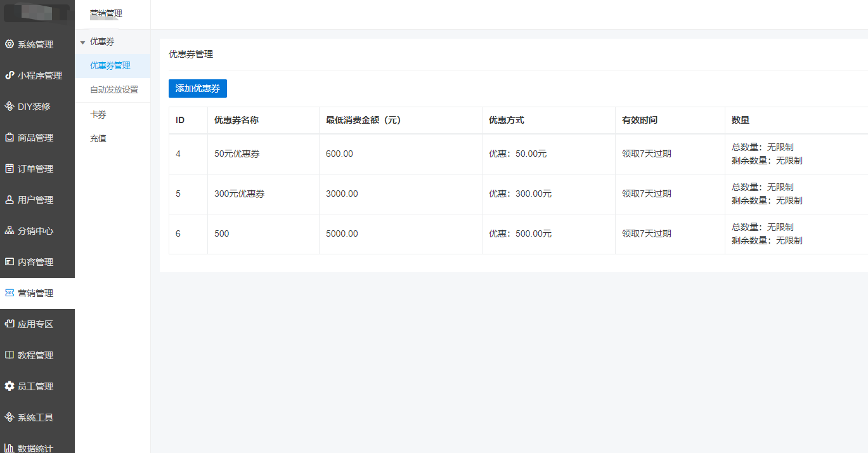Click the 商品管理 bag icon

pyautogui.click(x=10, y=138)
